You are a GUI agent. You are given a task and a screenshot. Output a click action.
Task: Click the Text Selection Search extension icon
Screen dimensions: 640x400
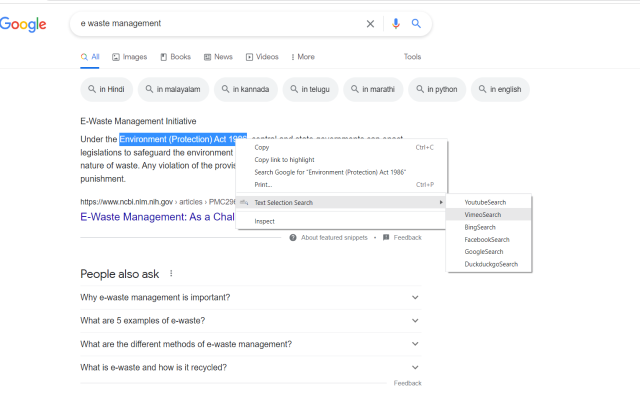point(244,202)
